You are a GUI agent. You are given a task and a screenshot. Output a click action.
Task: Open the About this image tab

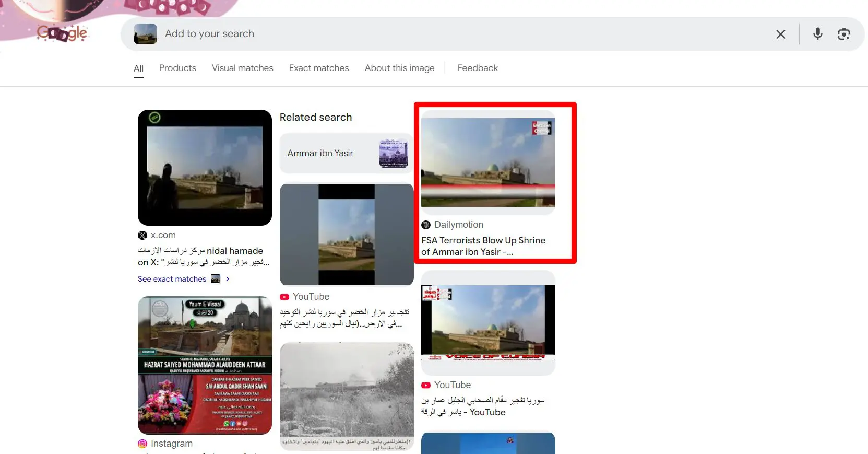399,68
